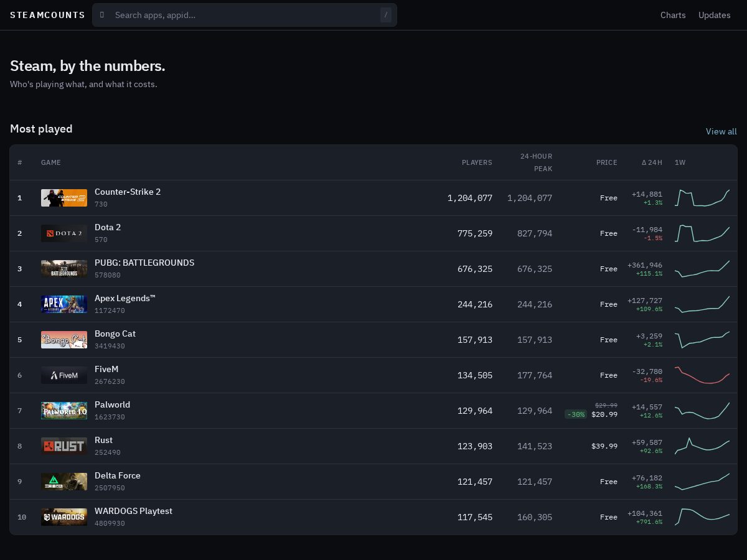This screenshot has width=747, height=560.
Task: Open the Updates page
Action: [x=715, y=15]
